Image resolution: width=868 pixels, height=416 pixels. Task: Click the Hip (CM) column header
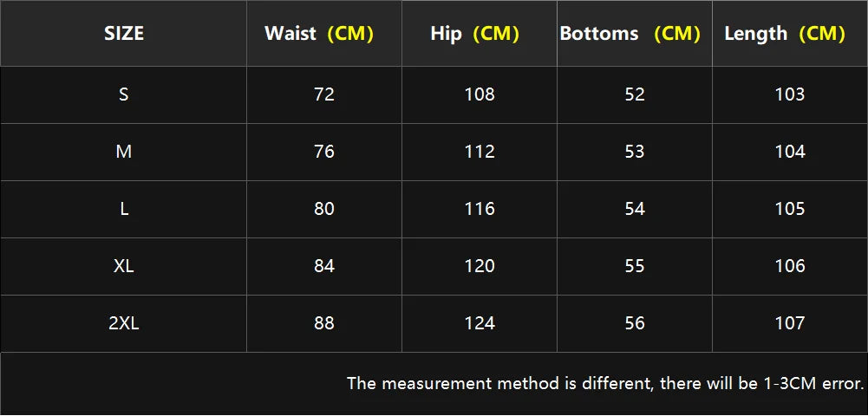coord(474,34)
